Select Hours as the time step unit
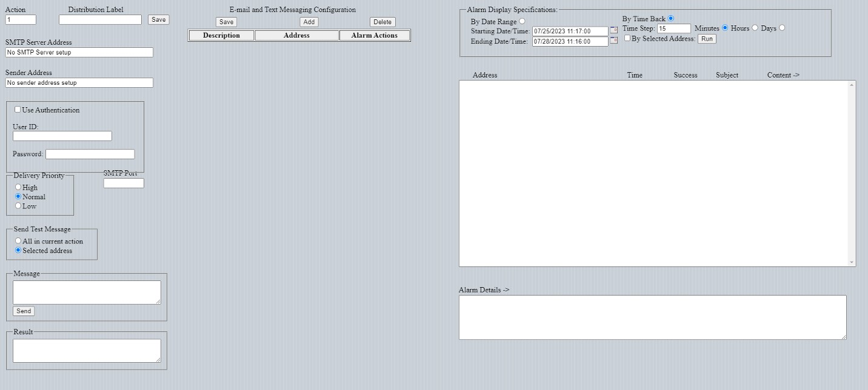 pos(755,28)
